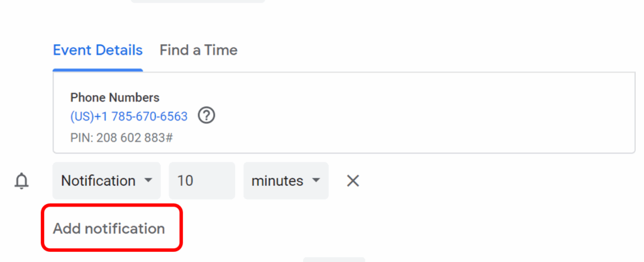
Task: Click the partially visible gray box at top
Action: pos(197,1)
